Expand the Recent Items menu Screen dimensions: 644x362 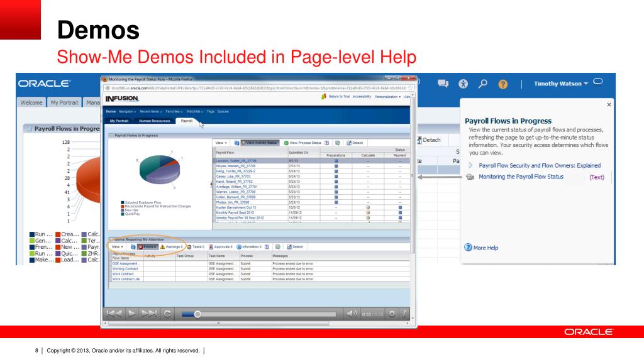(x=151, y=112)
